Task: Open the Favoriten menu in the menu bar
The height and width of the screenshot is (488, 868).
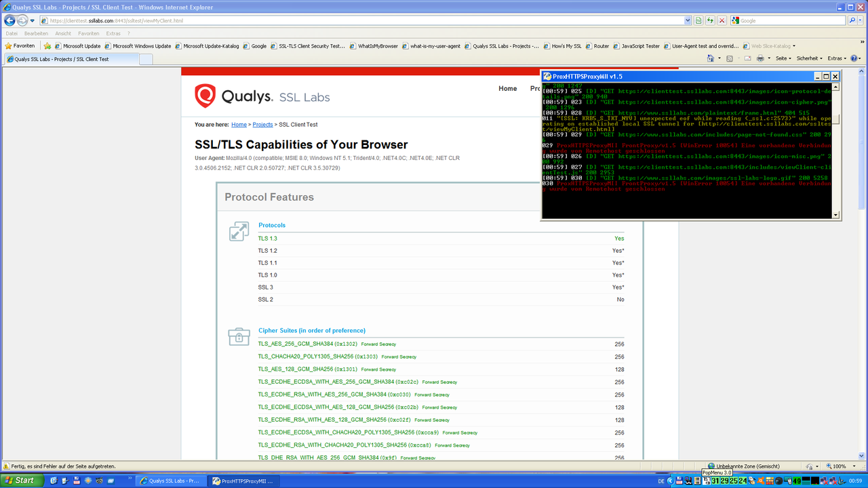Action: [89, 33]
